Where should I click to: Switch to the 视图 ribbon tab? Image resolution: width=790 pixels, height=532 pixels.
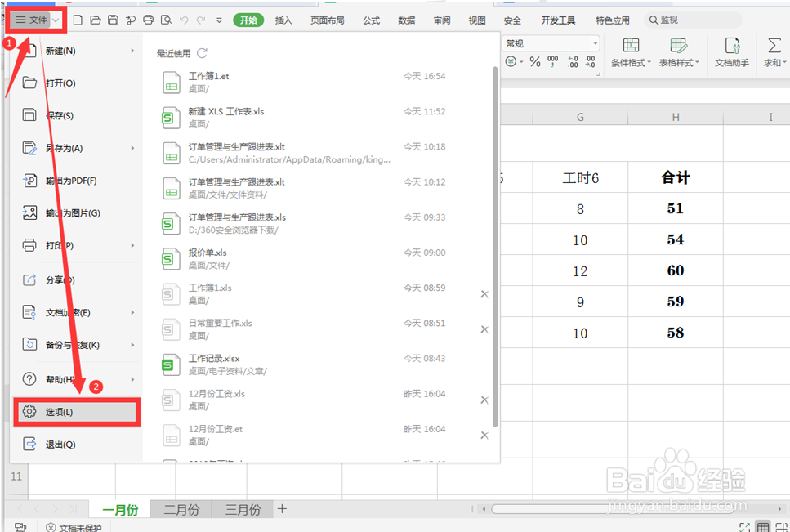click(477, 20)
